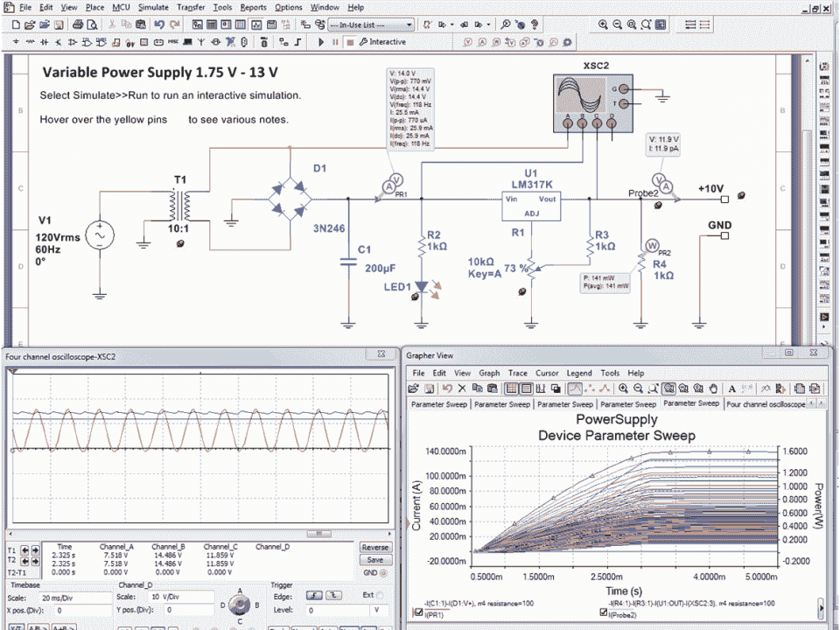Toggle grid display in Grapher toolbar
This screenshot has width=840, height=630.
[x=512, y=388]
